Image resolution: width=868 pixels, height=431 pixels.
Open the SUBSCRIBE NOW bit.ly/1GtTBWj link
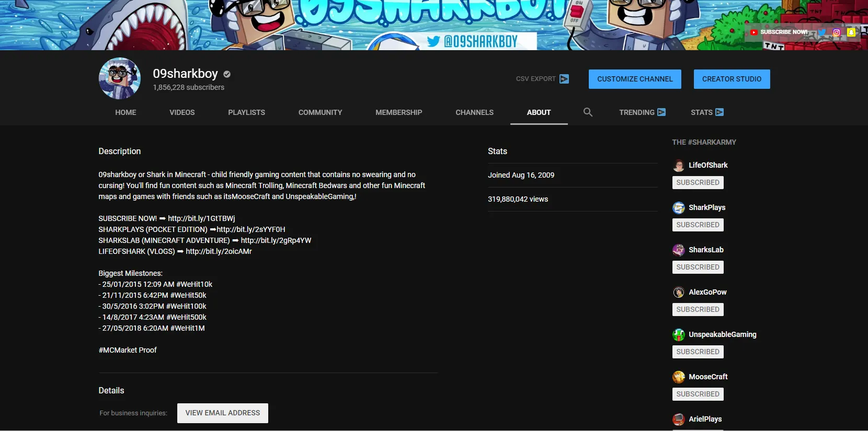tap(201, 218)
